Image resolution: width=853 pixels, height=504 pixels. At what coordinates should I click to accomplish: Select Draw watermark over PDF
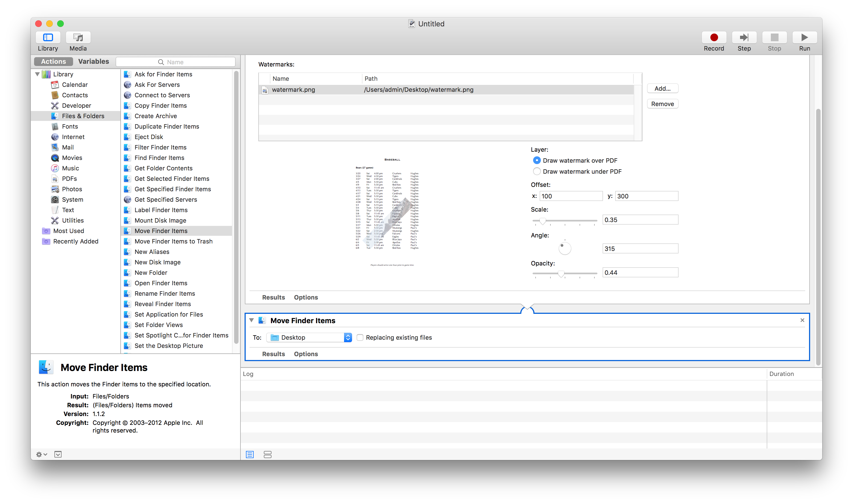(x=536, y=160)
